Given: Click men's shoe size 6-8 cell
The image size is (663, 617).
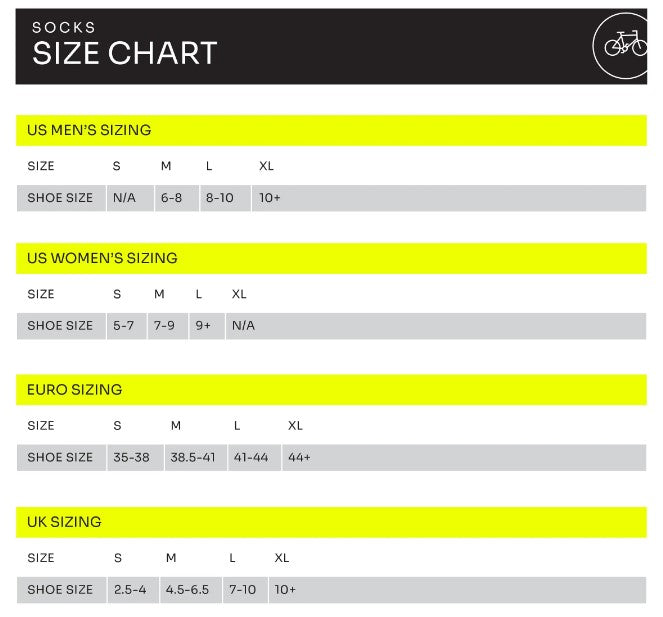Looking at the screenshot, I should [172, 198].
